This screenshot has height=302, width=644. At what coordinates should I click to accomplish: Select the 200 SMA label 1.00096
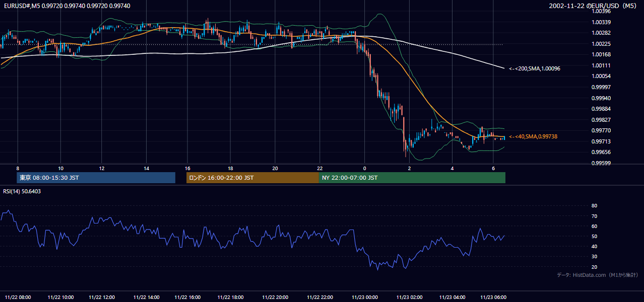(x=534, y=68)
